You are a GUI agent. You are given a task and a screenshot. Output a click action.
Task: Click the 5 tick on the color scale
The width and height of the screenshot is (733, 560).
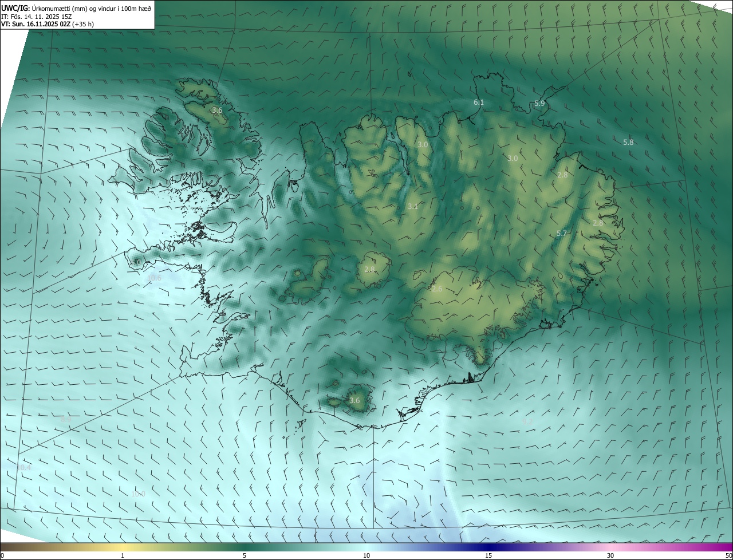245,555
